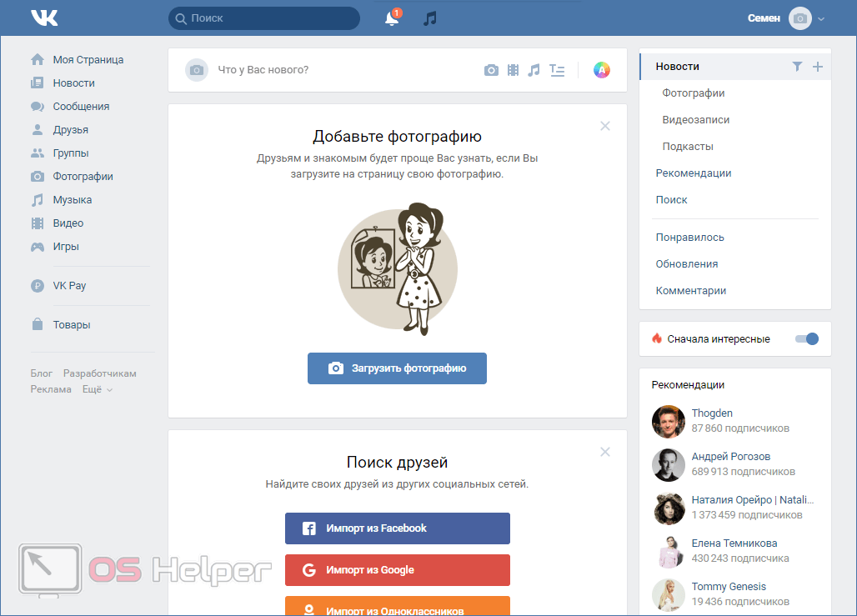Click the 'Импорт из Facebook' button

397,528
